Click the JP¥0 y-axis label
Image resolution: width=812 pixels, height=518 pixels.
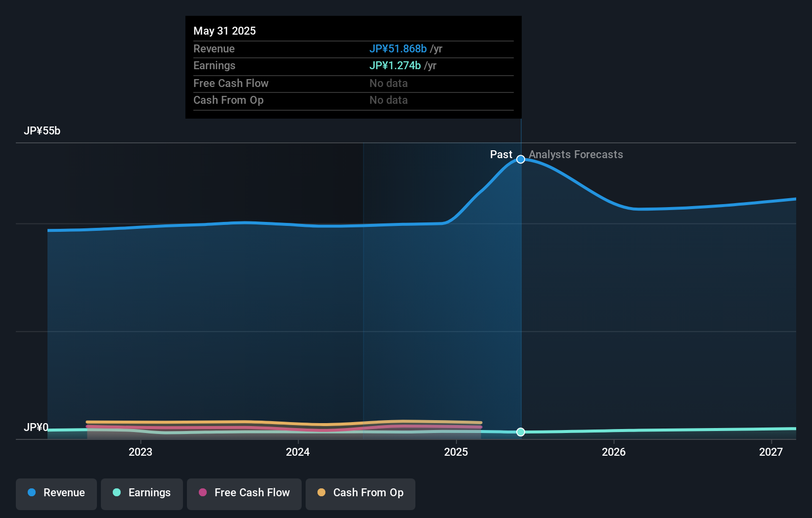(36, 427)
